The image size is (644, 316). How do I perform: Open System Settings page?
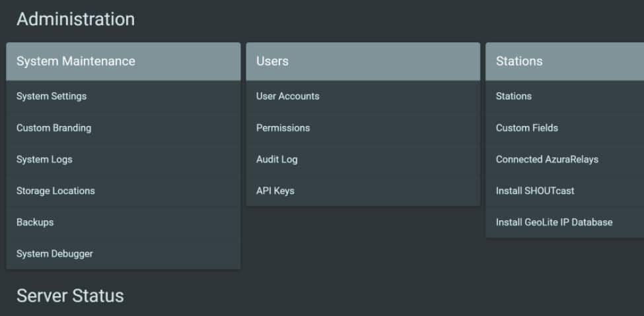(x=52, y=96)
